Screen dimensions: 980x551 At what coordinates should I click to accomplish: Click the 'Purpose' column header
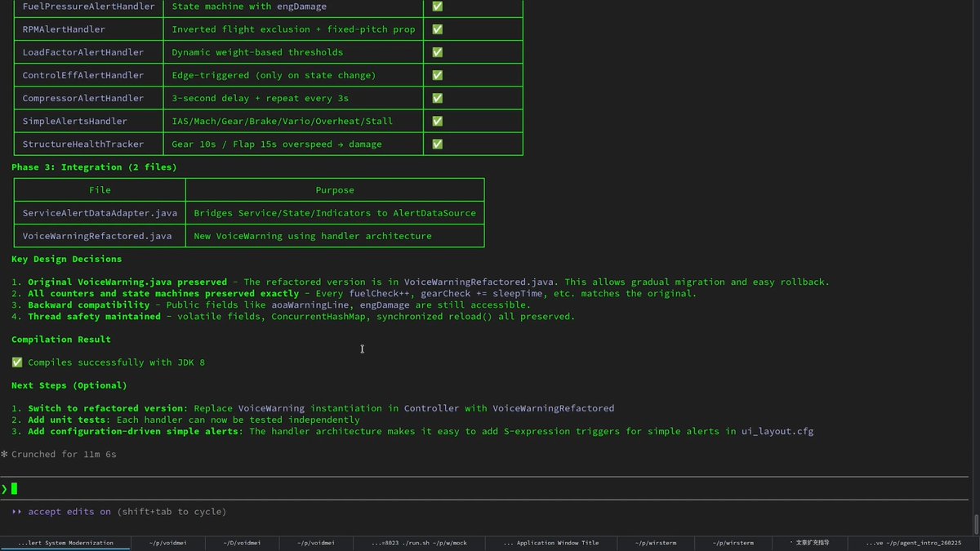pos(335,190)
